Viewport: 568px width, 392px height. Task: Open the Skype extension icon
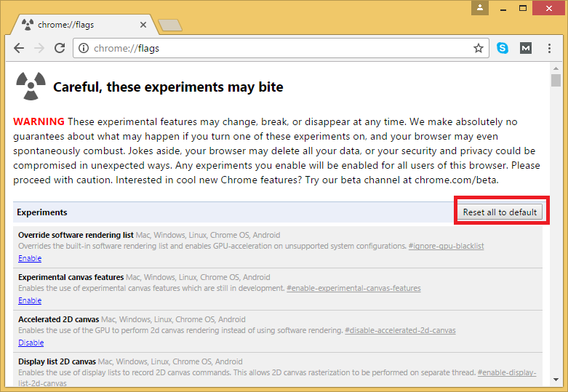(x=503, y=49)
